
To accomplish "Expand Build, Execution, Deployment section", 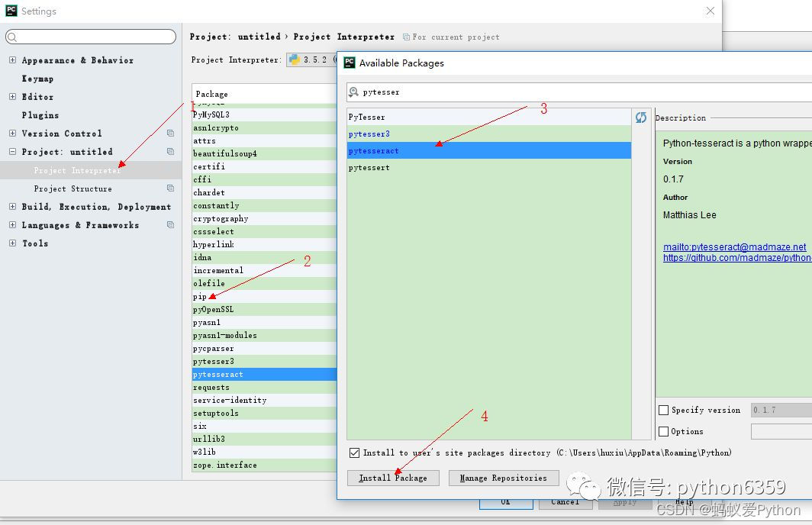I will (12, 207).
